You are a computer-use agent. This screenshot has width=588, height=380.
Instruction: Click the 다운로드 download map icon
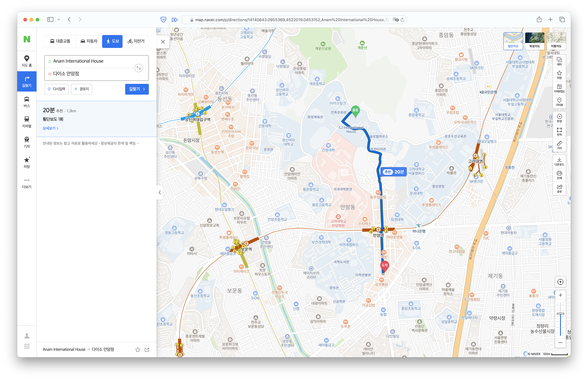559,161
